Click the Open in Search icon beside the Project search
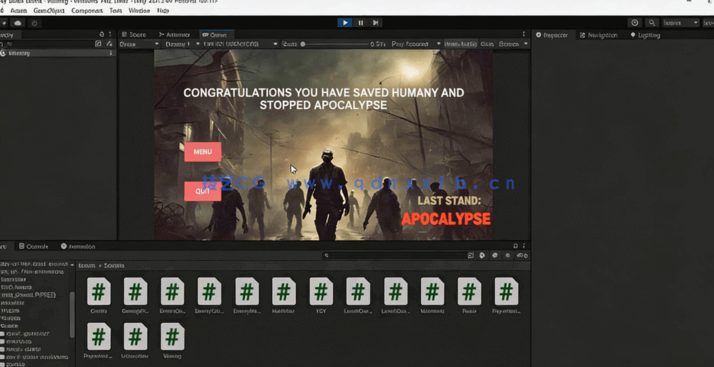This screenshot has width=714, height=367. (x=471, y=256)
